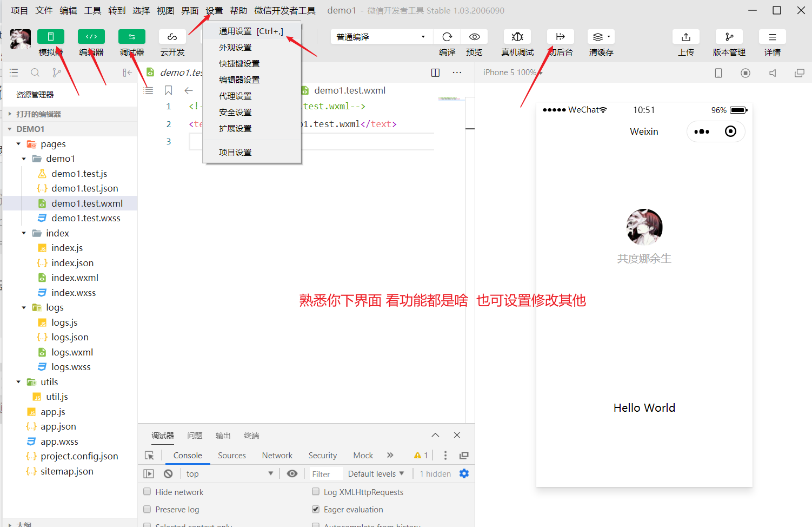Switch to the Sources tab

pyautogui.click(x=232, y=456)
